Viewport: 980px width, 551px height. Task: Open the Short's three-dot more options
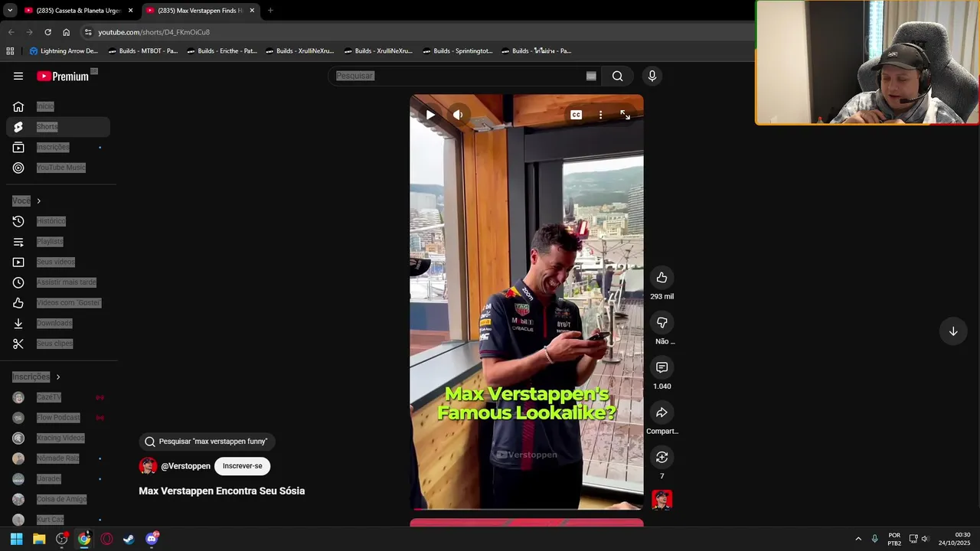pos(600,115)
